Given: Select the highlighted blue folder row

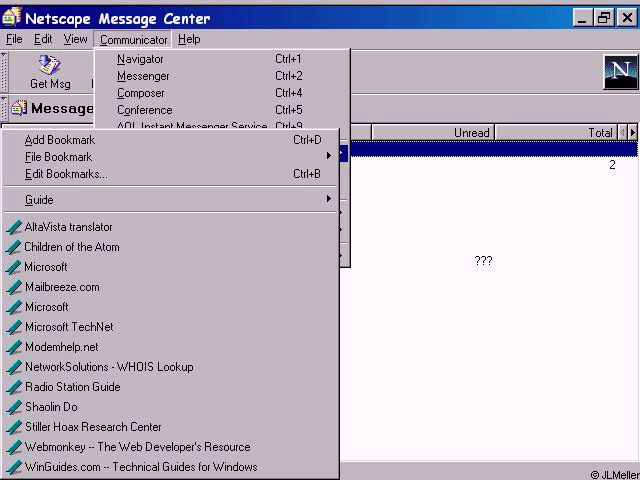Looking at the screenshot, I should tap(494, 149).
